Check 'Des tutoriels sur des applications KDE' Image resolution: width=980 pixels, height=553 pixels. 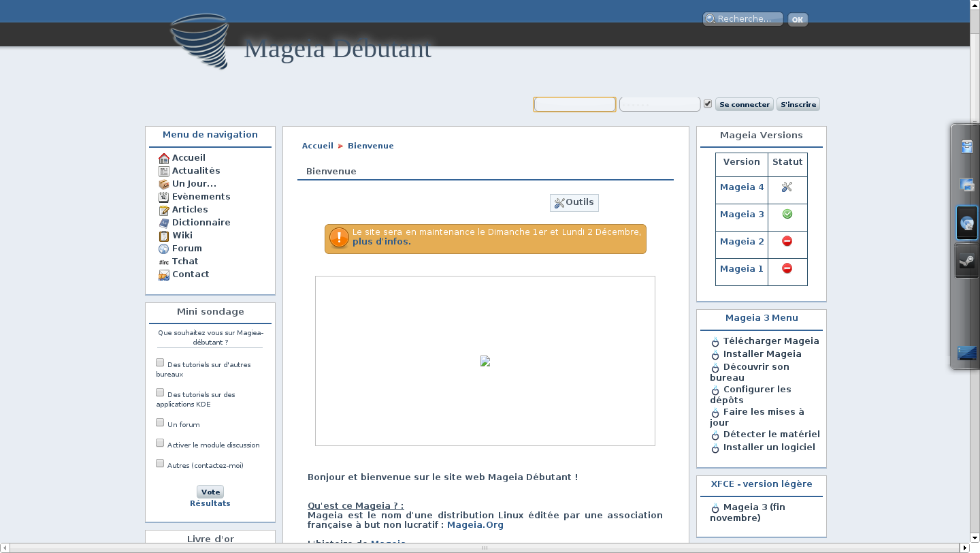point(160,393)
